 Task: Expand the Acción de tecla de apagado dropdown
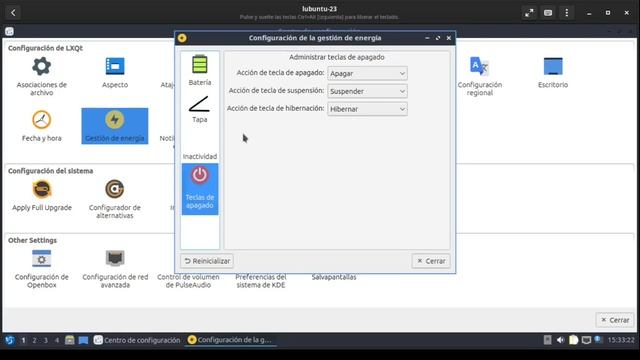[x=367, y=73]
